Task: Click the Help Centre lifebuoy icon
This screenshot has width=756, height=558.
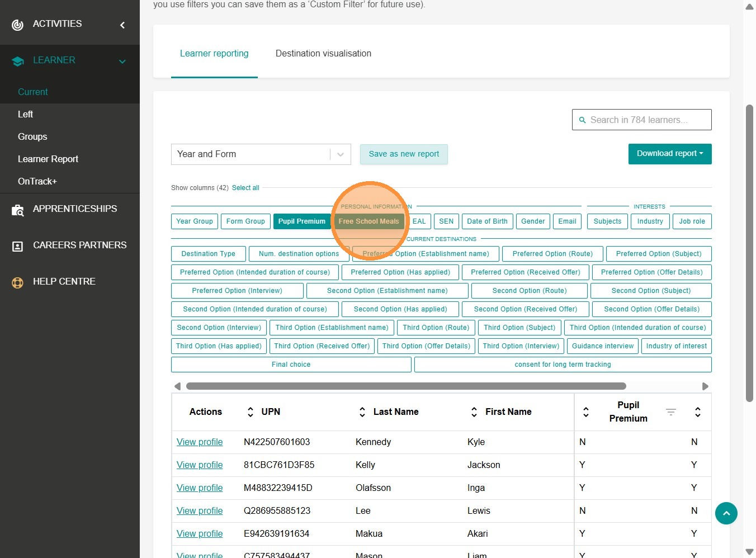Action: tap(18, 282)
